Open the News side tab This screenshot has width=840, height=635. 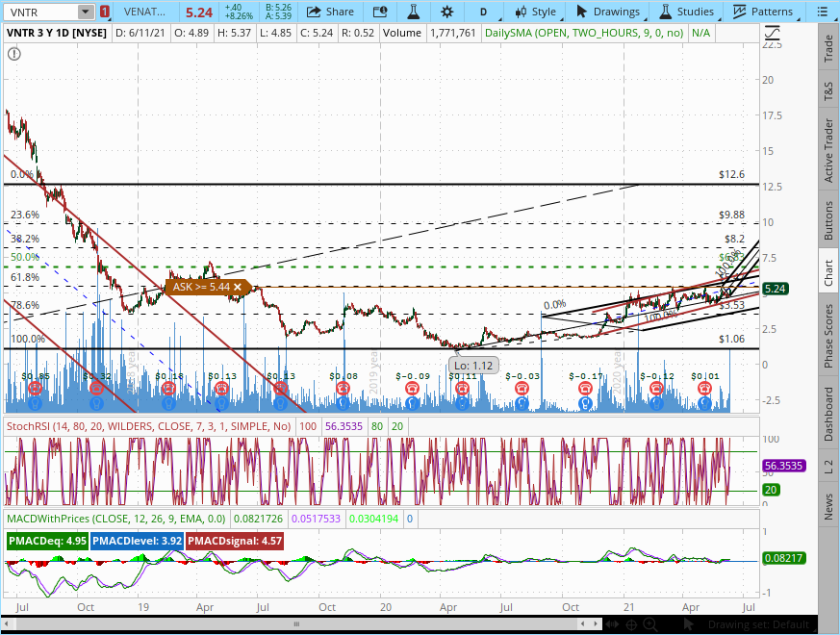pyautogui.click(x=828, y=505)
